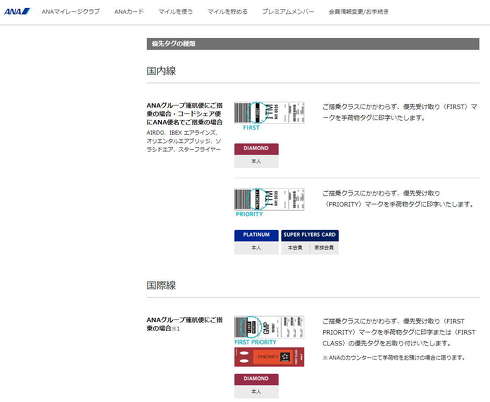Click the ANA logo

pos(17,11)
